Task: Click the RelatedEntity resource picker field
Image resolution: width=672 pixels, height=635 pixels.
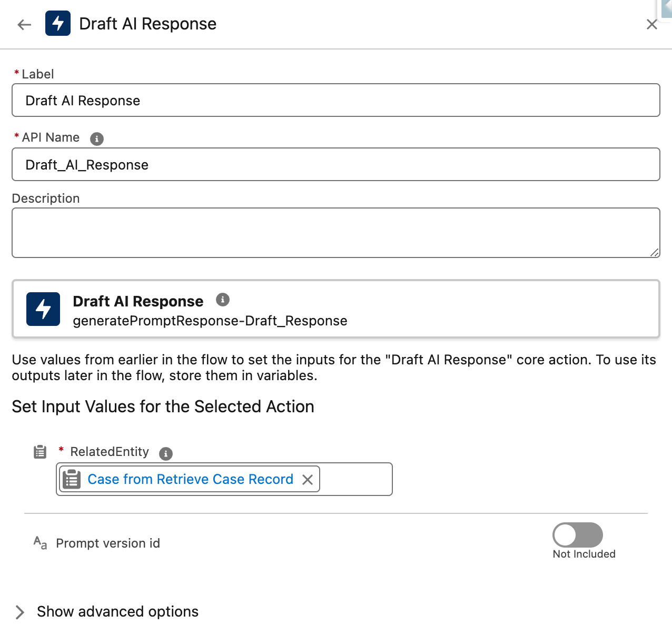Action: (224, 479)
